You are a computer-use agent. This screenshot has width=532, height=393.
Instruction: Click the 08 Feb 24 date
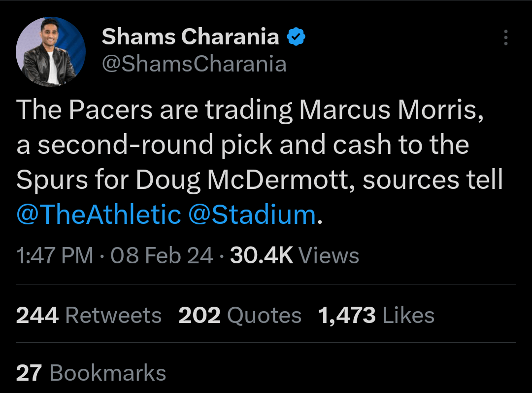(162, 255)
